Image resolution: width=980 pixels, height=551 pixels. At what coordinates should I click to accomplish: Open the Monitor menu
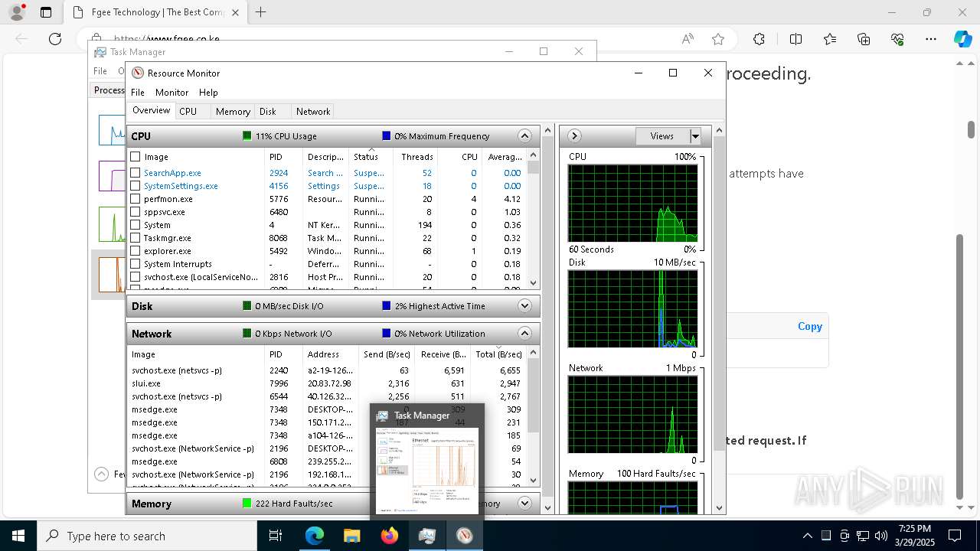[171, 93]
